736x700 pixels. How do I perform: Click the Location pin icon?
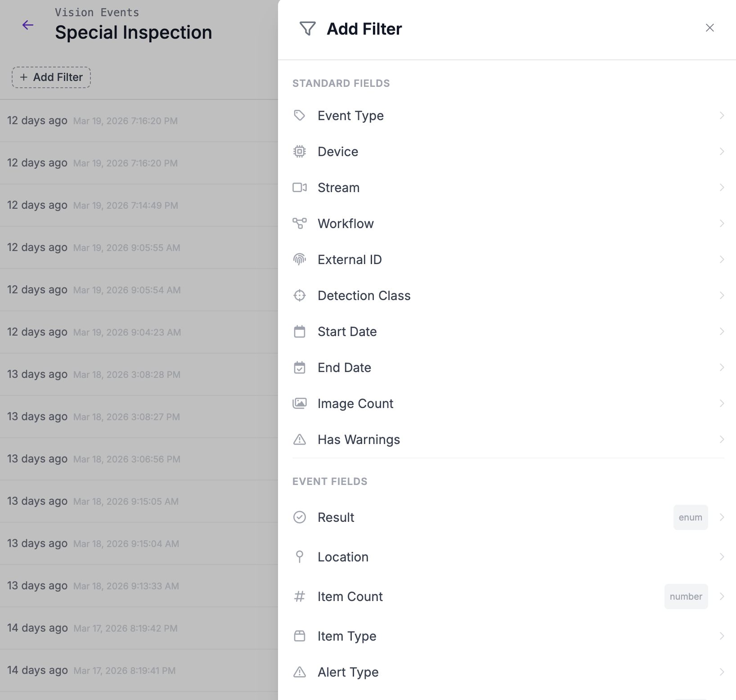pyautogui.click(x=300, y=557)
